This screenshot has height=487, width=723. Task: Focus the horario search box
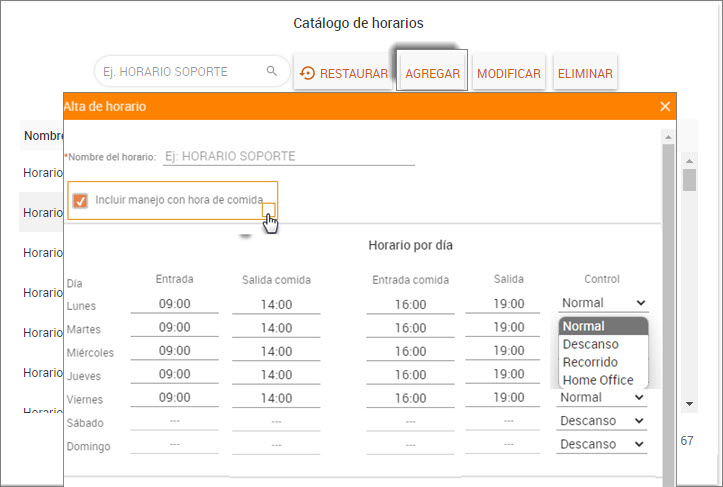point(180,72)
